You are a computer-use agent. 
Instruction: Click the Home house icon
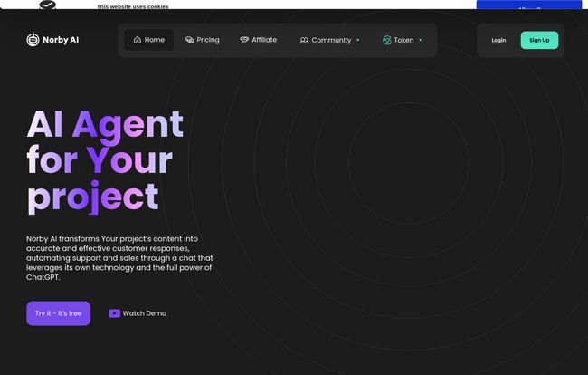tap(138, 40)
